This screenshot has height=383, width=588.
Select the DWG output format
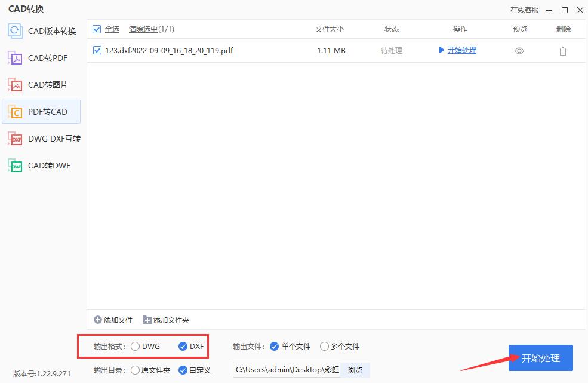pyautogui.click(x=136, y=346)
